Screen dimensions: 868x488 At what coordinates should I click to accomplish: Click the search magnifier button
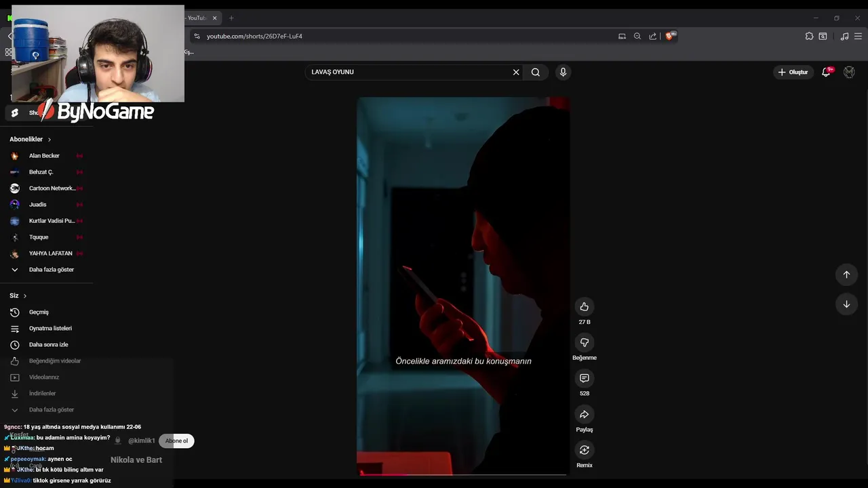tap(536, 72)
